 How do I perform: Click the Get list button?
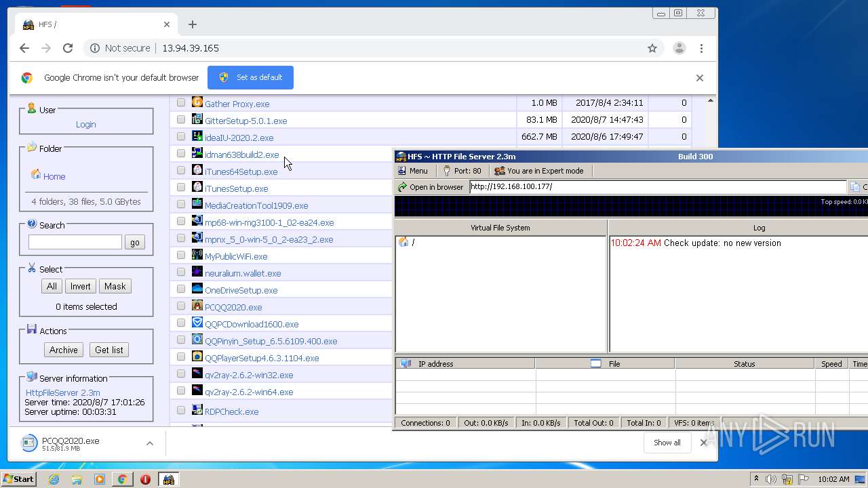(109, 350)
